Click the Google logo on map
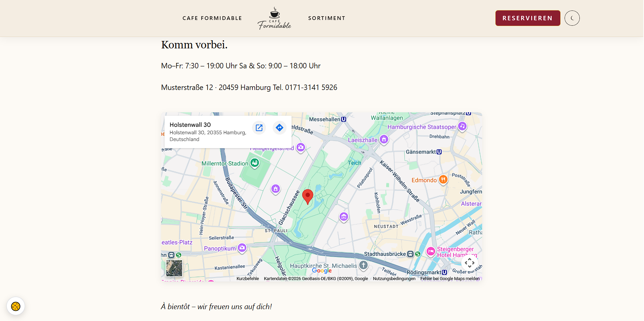This screenshot has width=644, height=321. pyautogui.click(x=322, y=271)
